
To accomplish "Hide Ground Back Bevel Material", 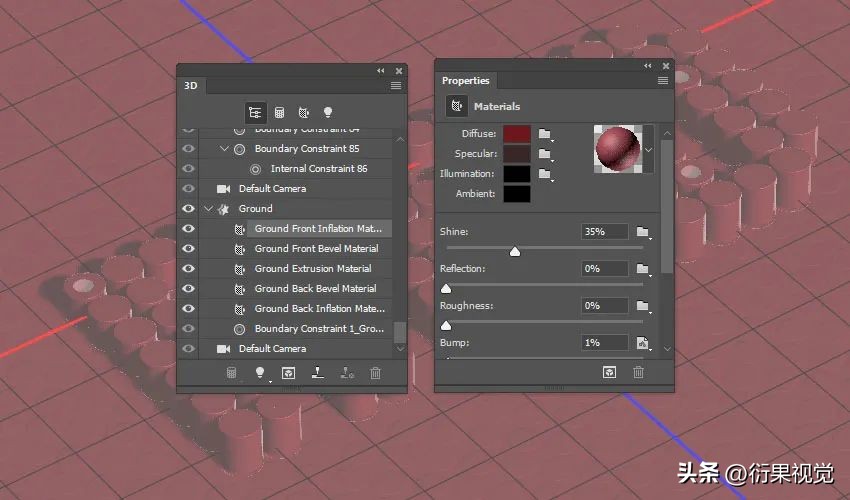I will (188, 289).
